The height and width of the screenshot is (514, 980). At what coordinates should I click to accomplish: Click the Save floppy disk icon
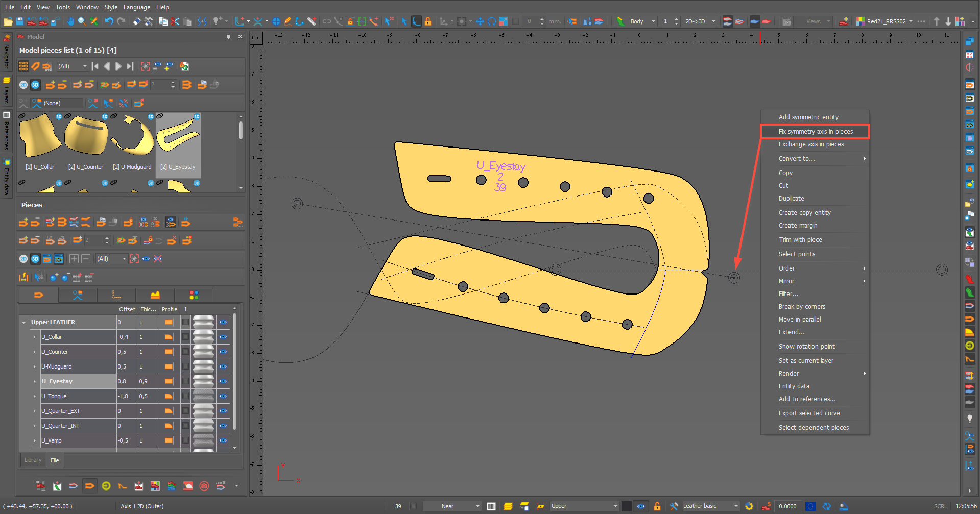coord(20,21)
